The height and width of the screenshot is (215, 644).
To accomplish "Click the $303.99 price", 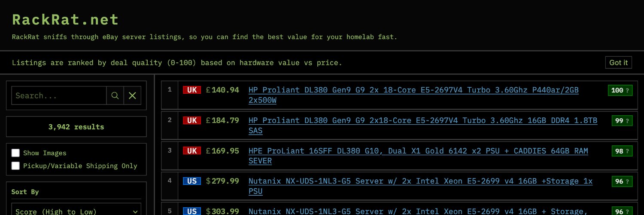I will pos(222,211).
